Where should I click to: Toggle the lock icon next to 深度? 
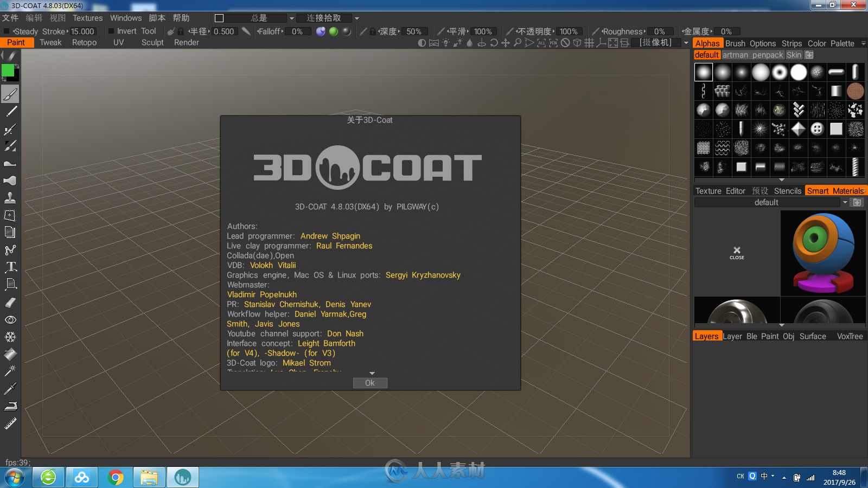pos(373,31)
